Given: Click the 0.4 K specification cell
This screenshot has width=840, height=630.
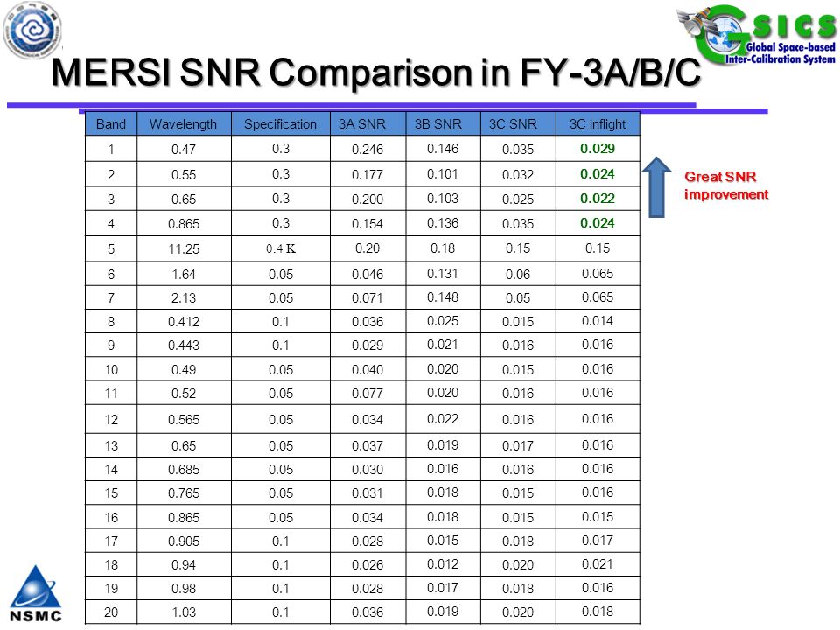Looking at the screenshot, I should [x=281, y=248].
